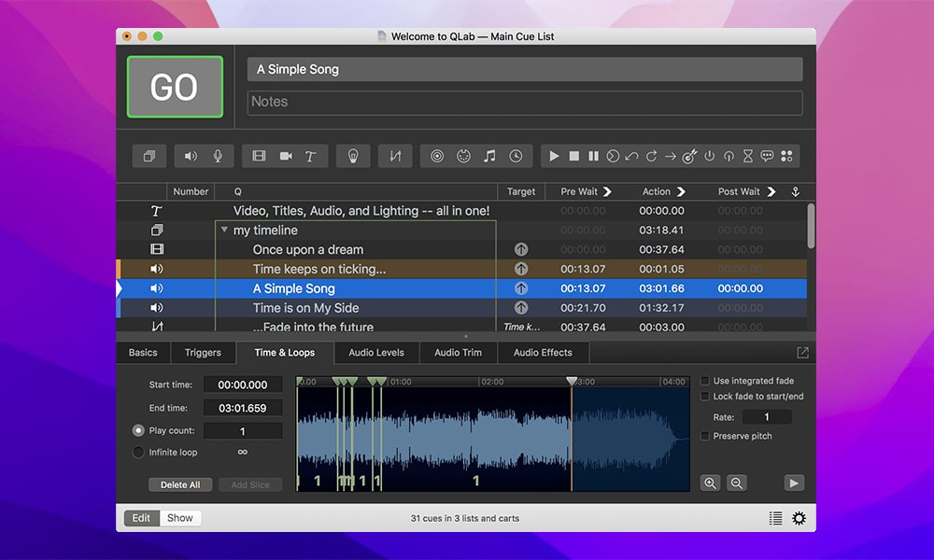
Task: Create a Fade cue from the toolbar
Action: 395,156
